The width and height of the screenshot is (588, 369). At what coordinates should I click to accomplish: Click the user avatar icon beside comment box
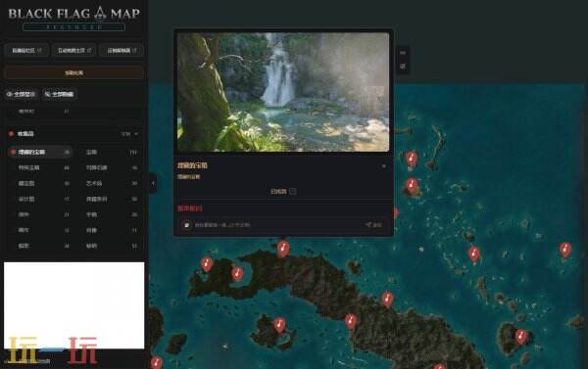186,225
